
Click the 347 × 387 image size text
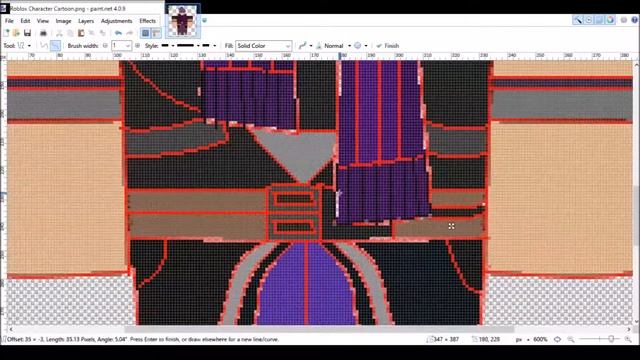[446, 339]
